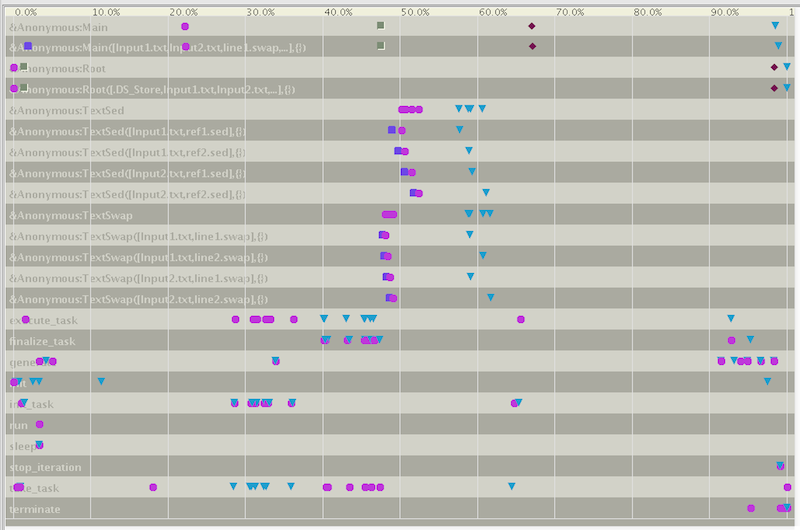
Task: Click the marker in the stop_iteration row
Action: click(780, 466)
